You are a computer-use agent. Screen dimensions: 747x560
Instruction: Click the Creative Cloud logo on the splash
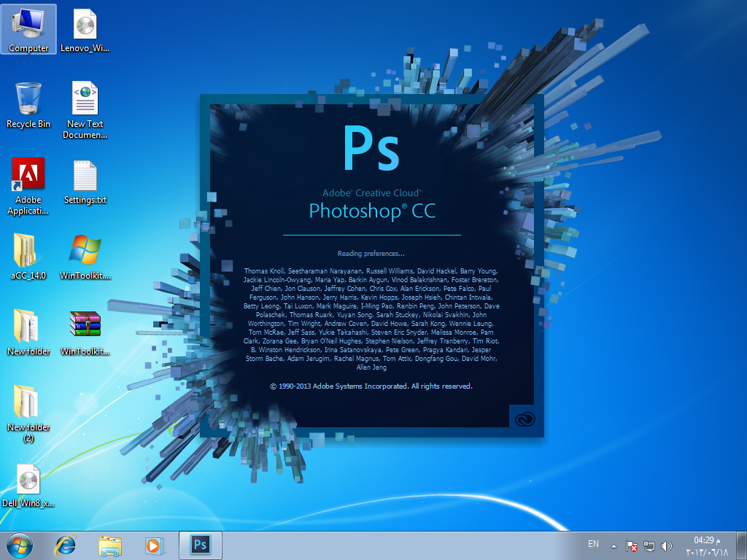click(x=525, y=419)
